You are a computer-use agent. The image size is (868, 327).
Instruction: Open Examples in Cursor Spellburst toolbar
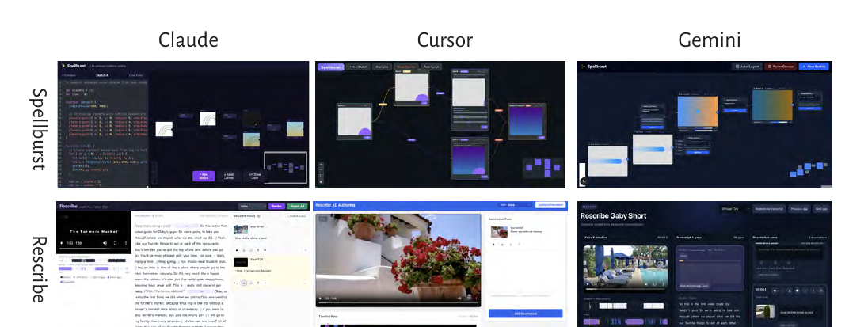click(x=382, y=67)
